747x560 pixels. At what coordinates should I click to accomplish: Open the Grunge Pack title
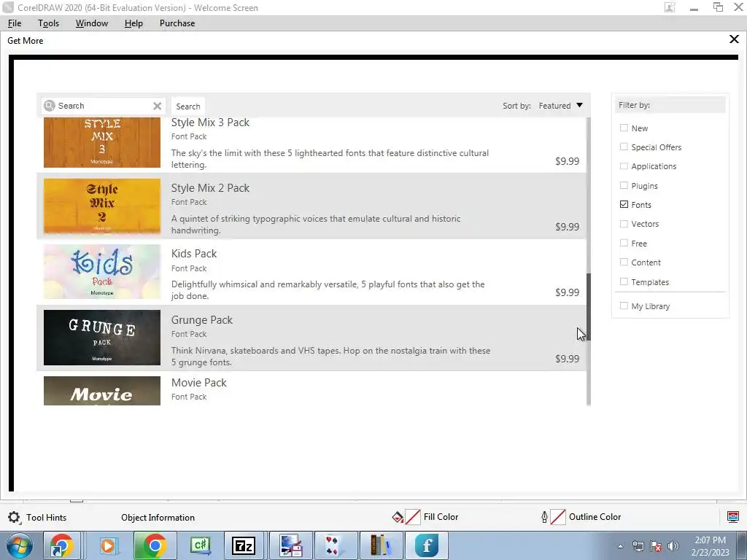[202, 320]
